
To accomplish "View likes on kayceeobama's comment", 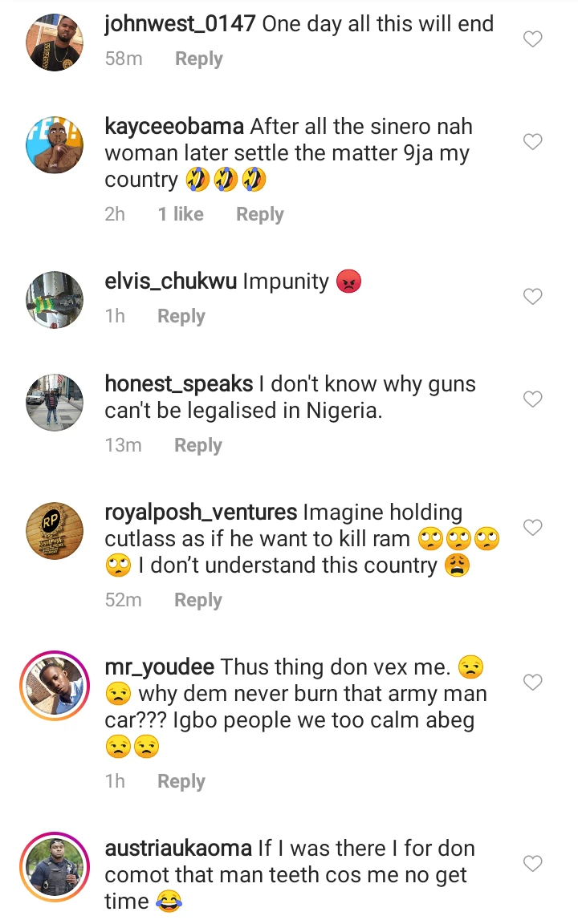I will coord(181,214).
